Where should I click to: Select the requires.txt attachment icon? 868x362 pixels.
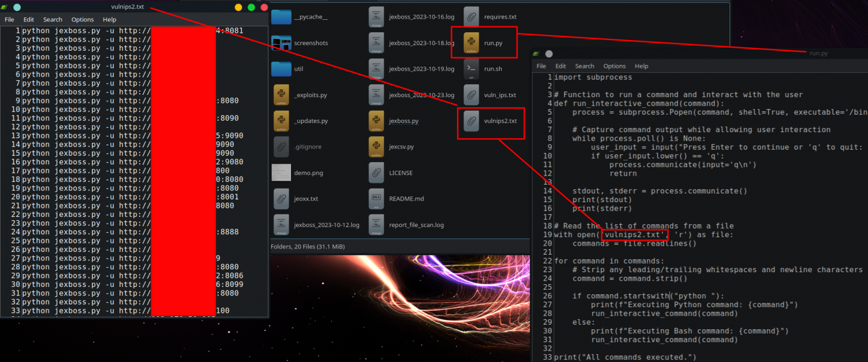pos(470,16)
